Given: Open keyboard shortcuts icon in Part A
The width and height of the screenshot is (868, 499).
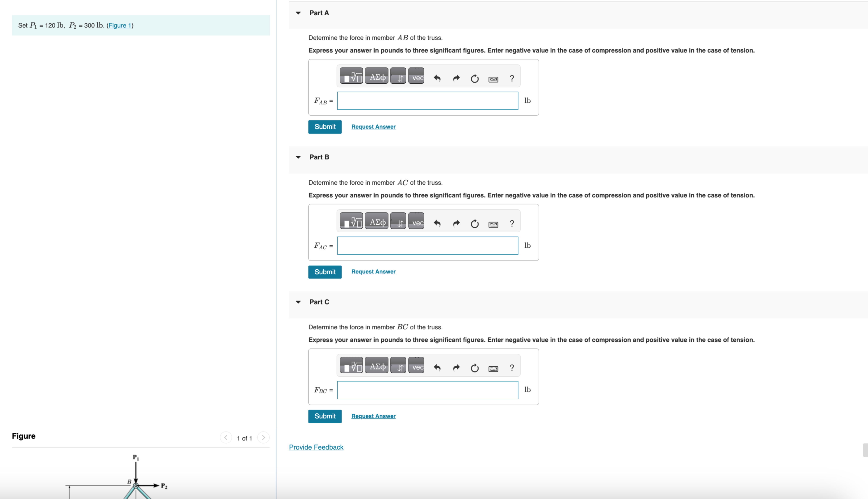Looking at the screenshot, I should pyautogui.click(x=493, y=79).
